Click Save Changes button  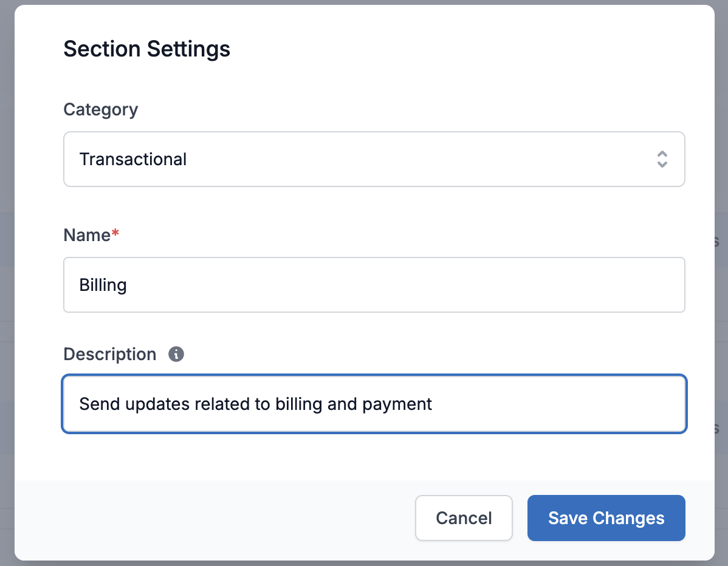tap(606, 518)
